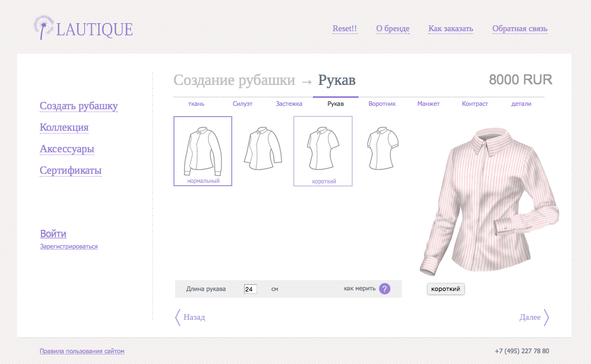591x364 pixels.
Task: Click the Reset!! link
Action: (345, 29)
